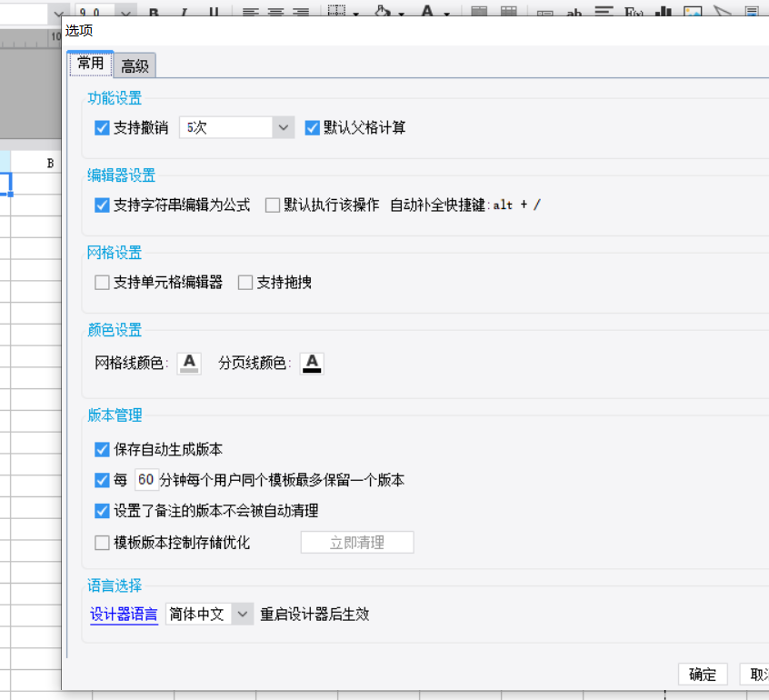The width and height of the screenshot is (769, 700).
Task: Click the fill color bucket icon
Action: [382, 11]
